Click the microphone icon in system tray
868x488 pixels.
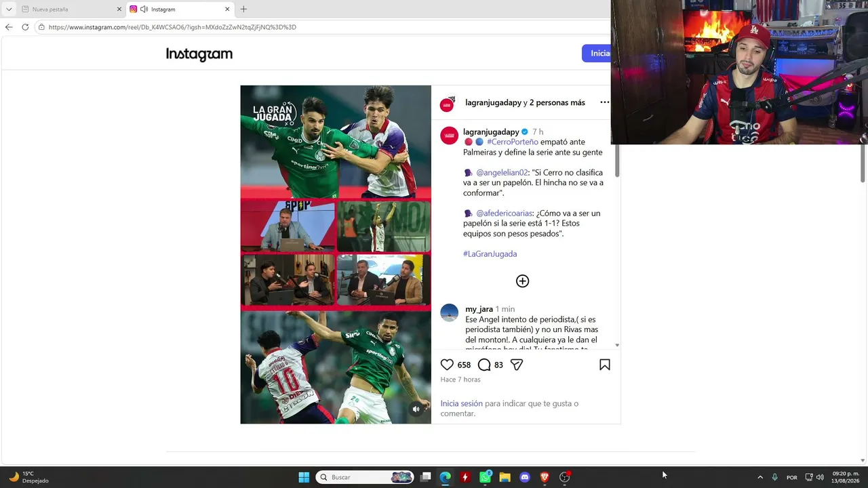click(774, 477)
